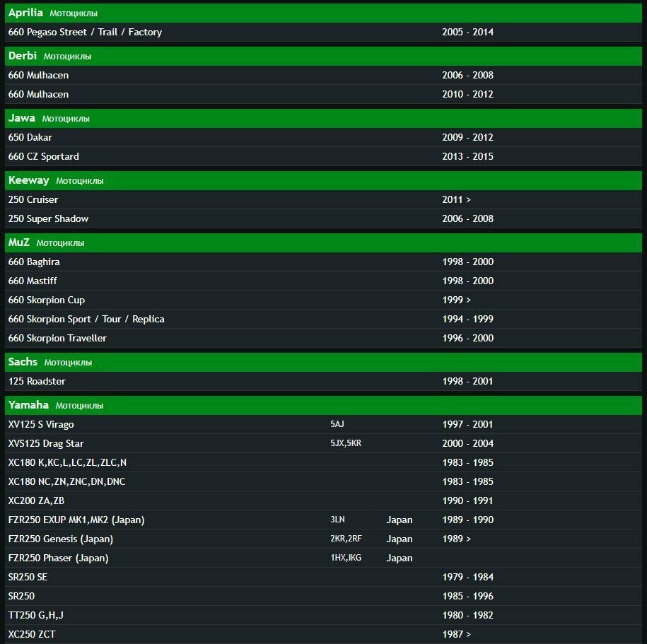647x644 pixels.
Task: Select FZR250 Phaser (Japan) model
Action: (x=58, y=558)
